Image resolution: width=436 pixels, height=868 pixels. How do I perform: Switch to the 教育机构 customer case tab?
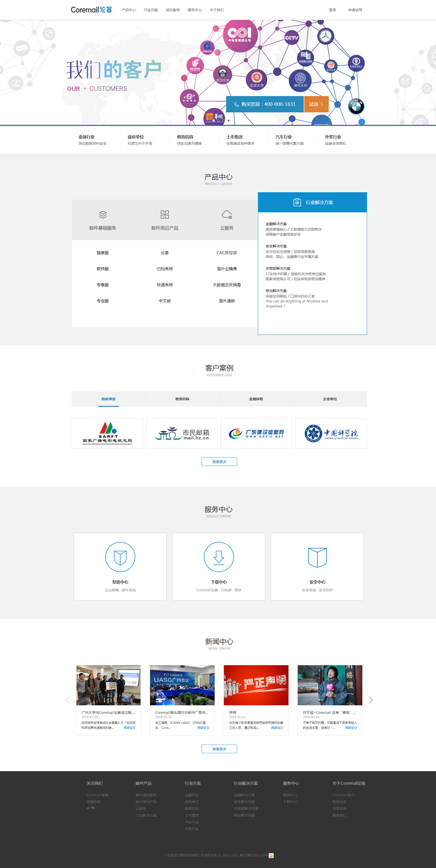pos(182,399)
